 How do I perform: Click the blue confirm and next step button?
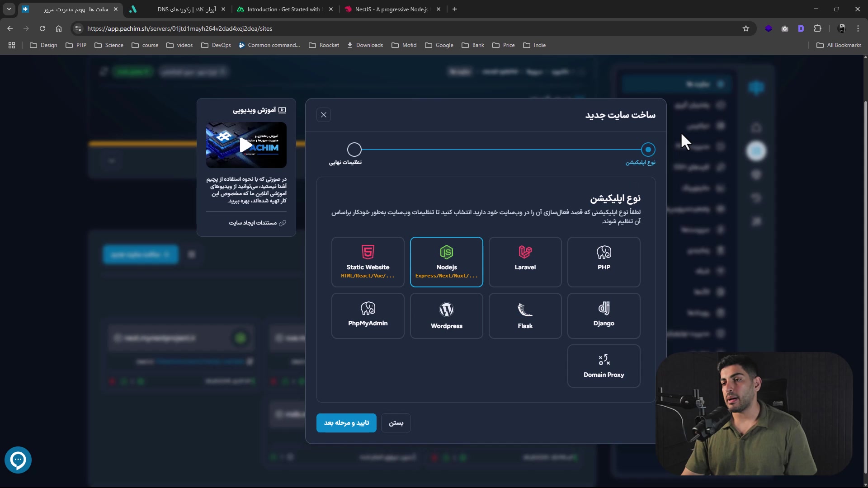tap(346, 423)
